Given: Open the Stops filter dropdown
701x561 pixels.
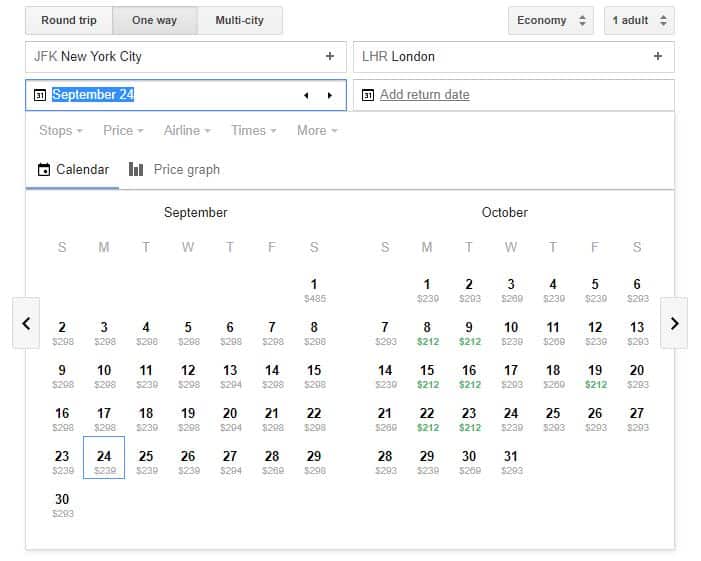Looking at the screenshot, I should [61, 131].
